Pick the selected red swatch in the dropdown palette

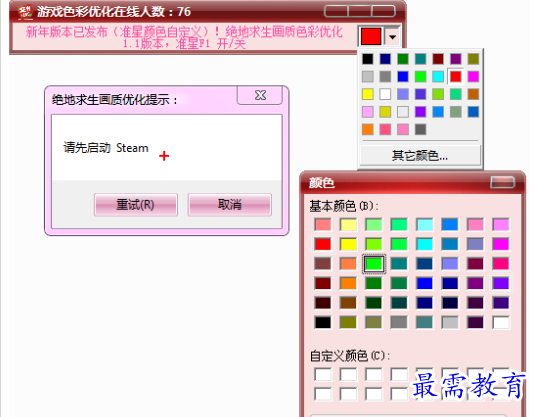(456, 76)
